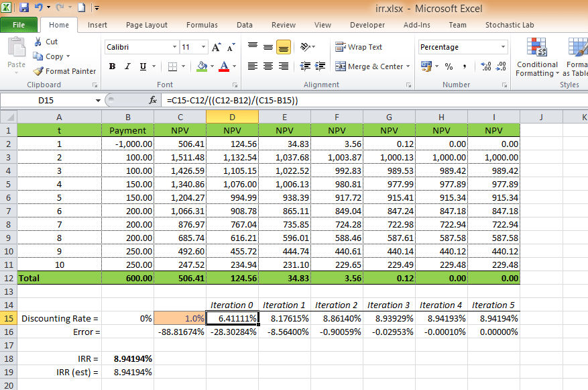Click the Wrap Text button
The height and width of the screenshot is (390, 588).
pos(359,47)
